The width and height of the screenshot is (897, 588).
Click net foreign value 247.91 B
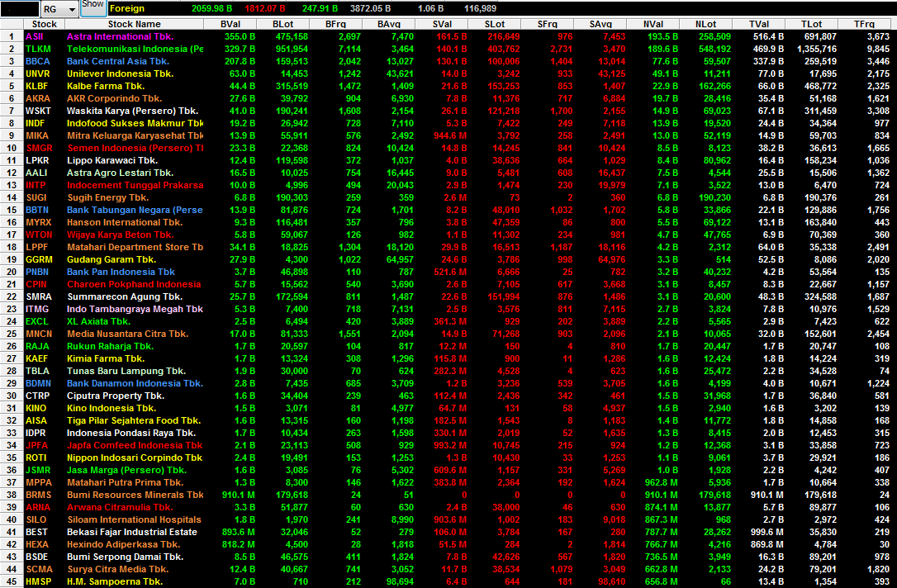pyautogui.click(x=320, y=8)
